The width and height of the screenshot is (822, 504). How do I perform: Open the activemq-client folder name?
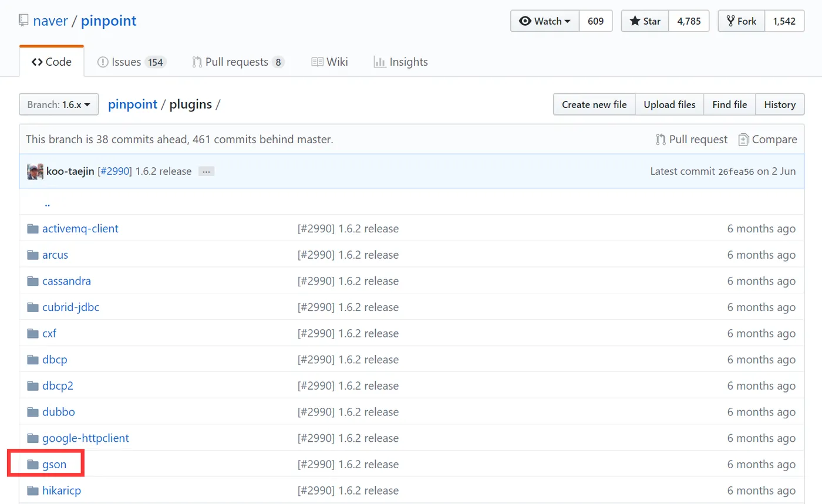pos(80,229)
